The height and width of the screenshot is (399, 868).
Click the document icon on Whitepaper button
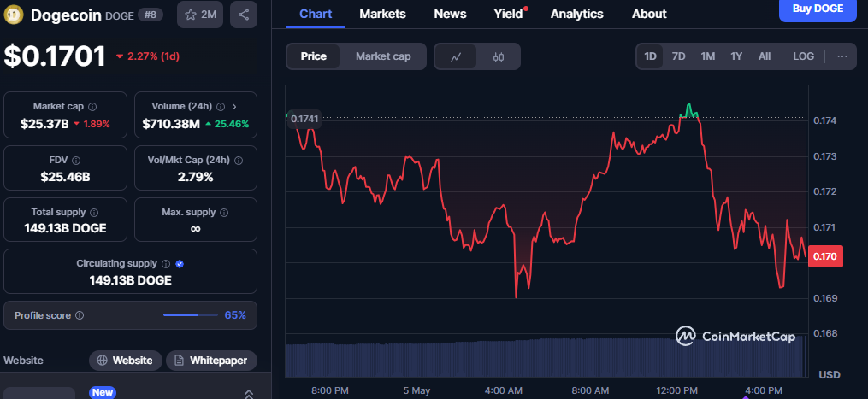tap(180, 361)
